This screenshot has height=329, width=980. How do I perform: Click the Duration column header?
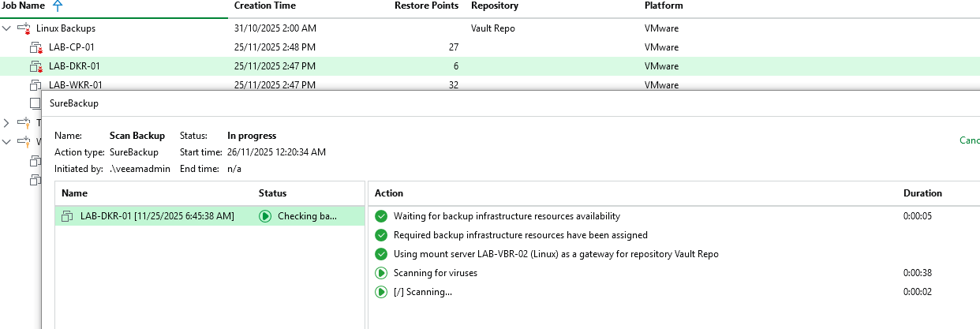922,193
